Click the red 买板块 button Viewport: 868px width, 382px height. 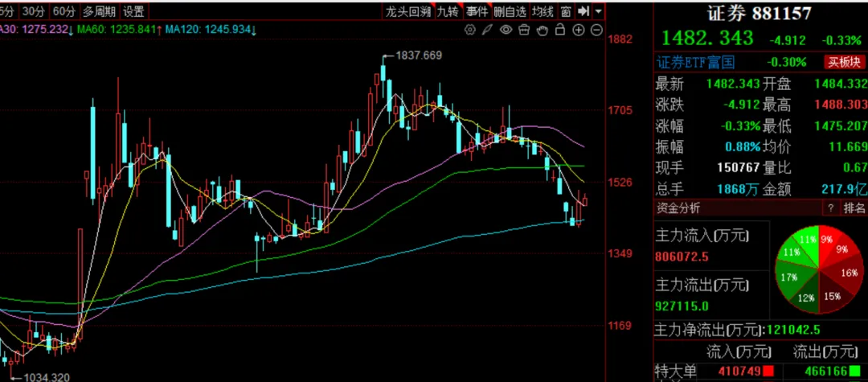pyautogui.click(x=844, y=62)
